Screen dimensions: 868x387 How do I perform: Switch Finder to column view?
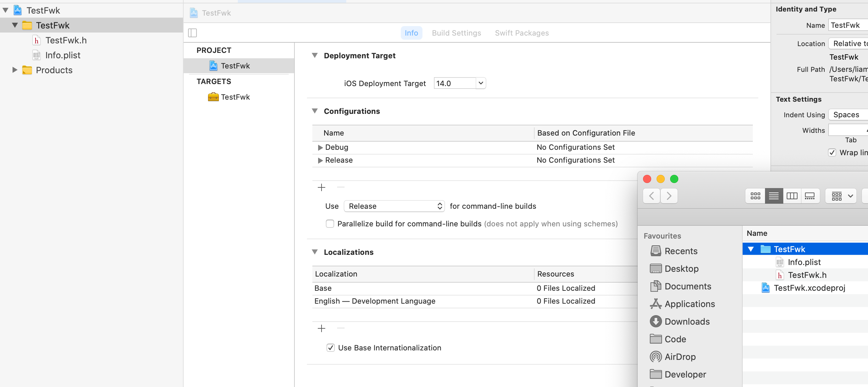tap(792, 196)
